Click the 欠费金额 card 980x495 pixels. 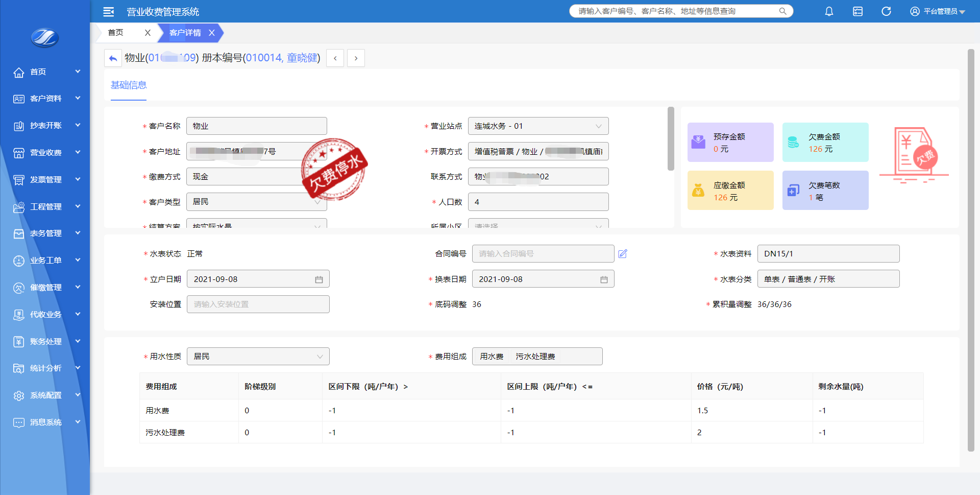pos(825,143)
